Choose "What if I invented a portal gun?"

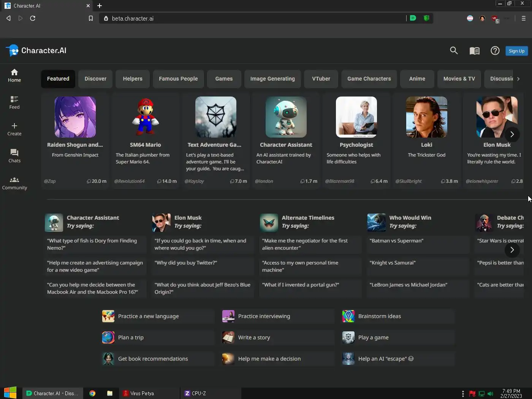pyautogui.click(x=310, y=288)
